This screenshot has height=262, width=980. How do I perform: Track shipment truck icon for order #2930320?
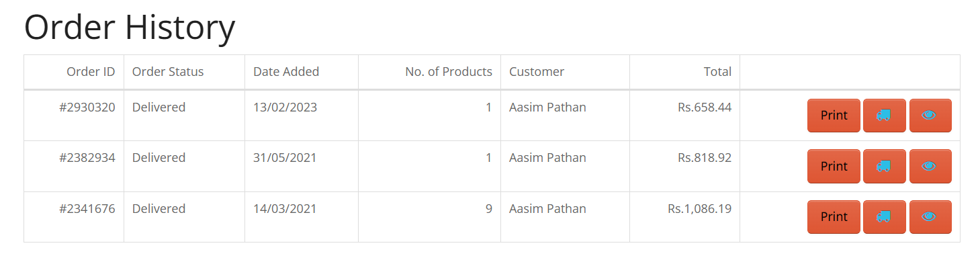pyautogui.click(x=884, y=116)
